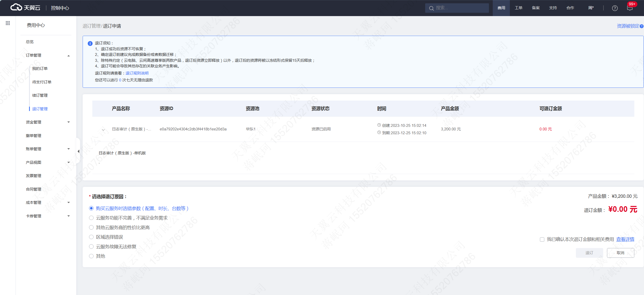This screenshot has width=644, height=295.
Task: Open the 备案 top navigation item
Action: click(536, 8)
